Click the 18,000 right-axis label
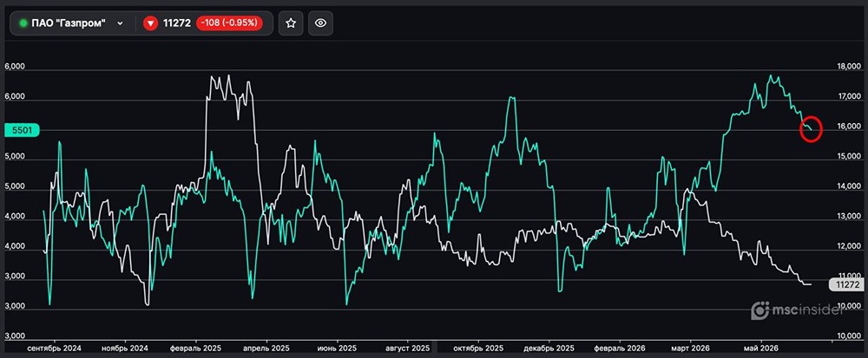Image resolution: width=868 pixels, height=358 pixels. (847, 66)
